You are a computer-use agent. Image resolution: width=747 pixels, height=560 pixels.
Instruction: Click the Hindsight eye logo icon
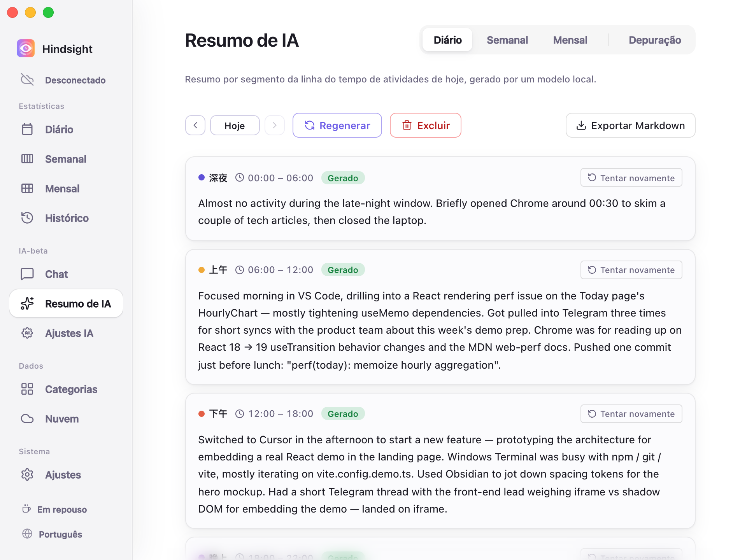point(26,49)
